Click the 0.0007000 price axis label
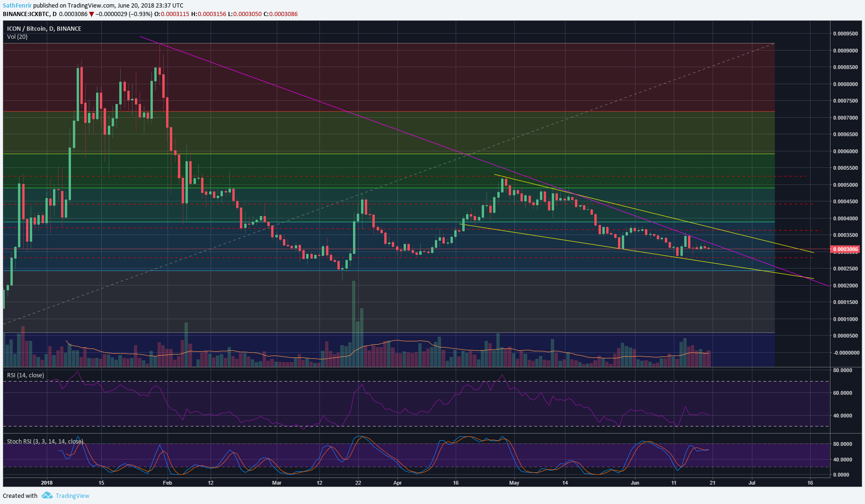This screenshot has height=504, width=865. pos(845,118)
